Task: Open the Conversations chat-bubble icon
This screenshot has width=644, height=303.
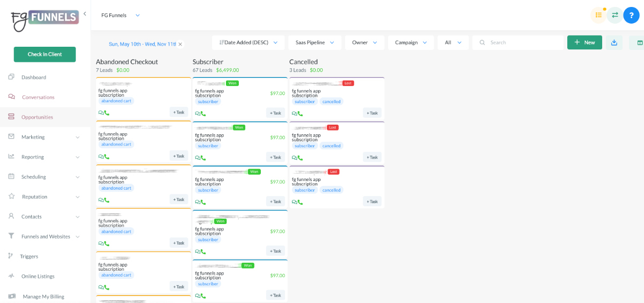Action: [11, 97]
